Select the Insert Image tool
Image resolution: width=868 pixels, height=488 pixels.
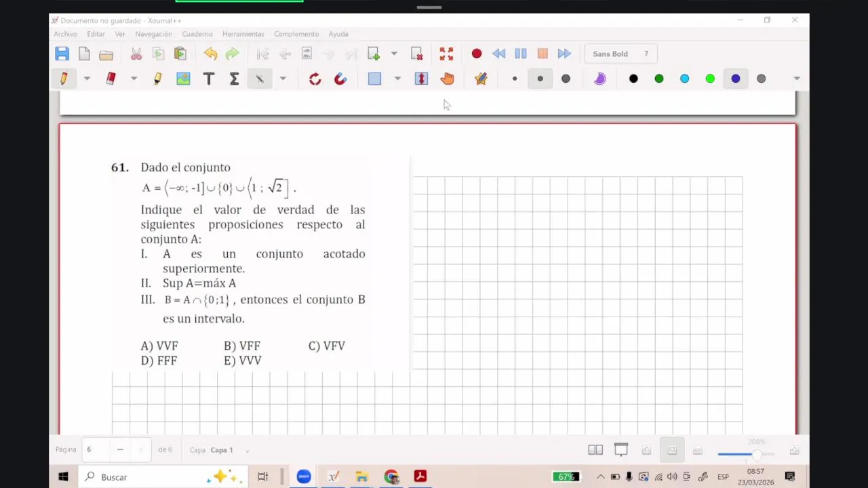click(183, 79)
